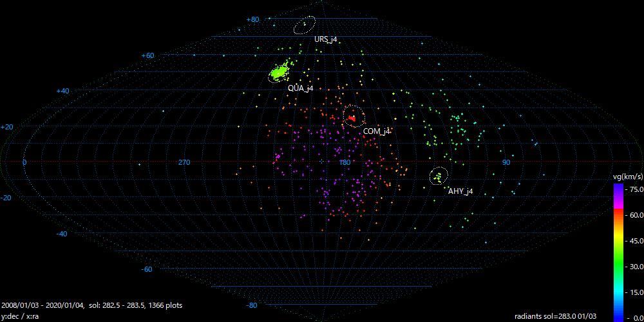Click the vg(km/s) velocity color bar

618,252
